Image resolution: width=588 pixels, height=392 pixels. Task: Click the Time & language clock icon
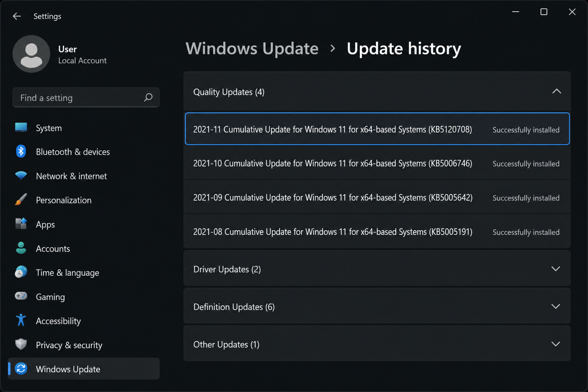pos(21,272)
